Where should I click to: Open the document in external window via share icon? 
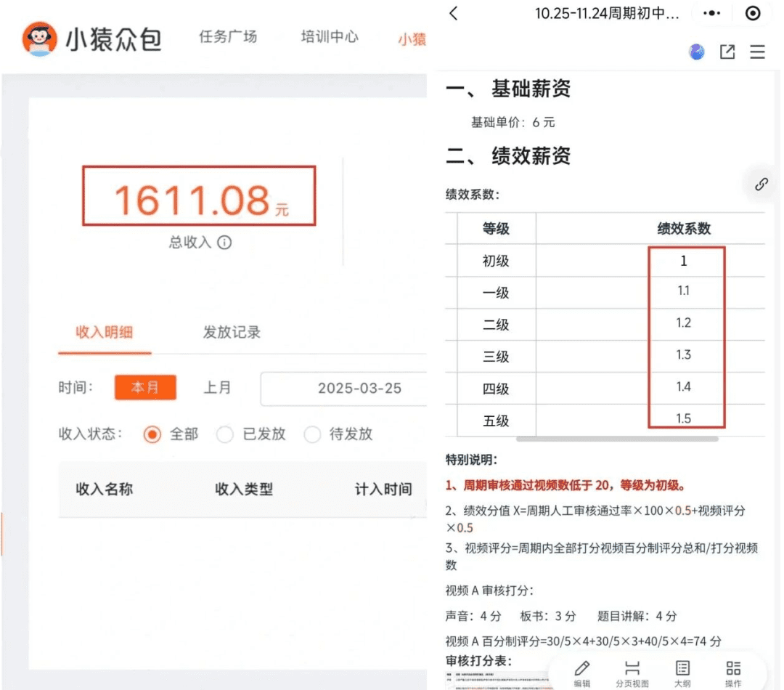[727, 52]
